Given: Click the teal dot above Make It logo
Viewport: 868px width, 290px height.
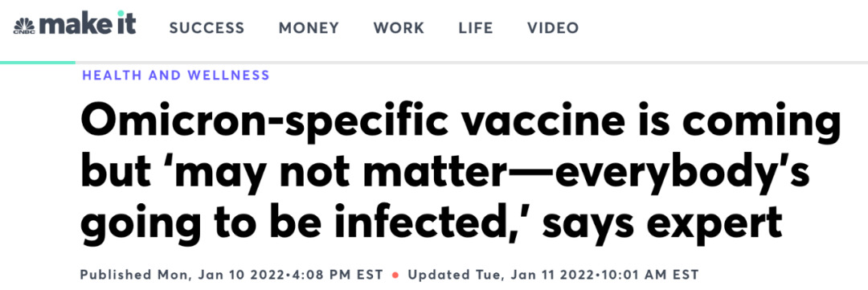Looking at the screenshot, I should pos(121,13).
